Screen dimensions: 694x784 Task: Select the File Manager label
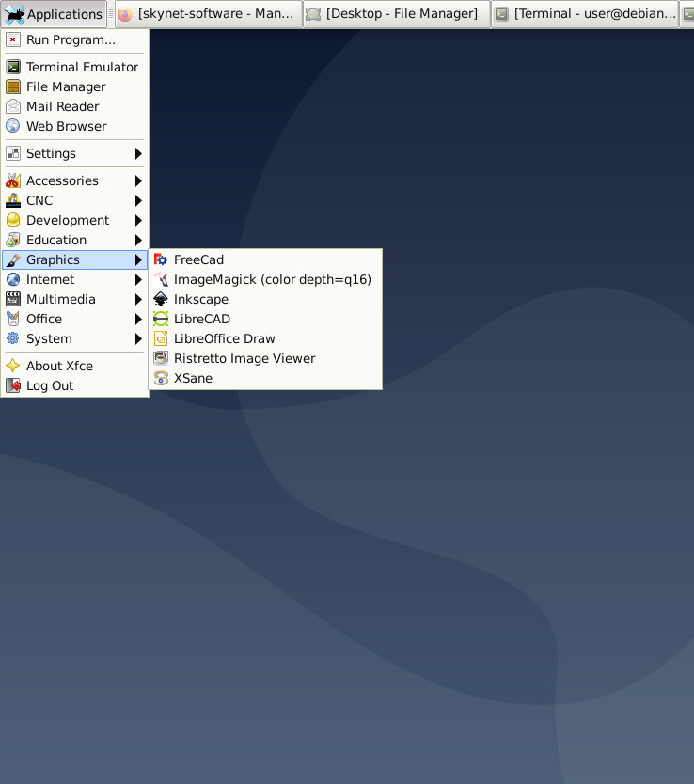[x=66, y=86]
